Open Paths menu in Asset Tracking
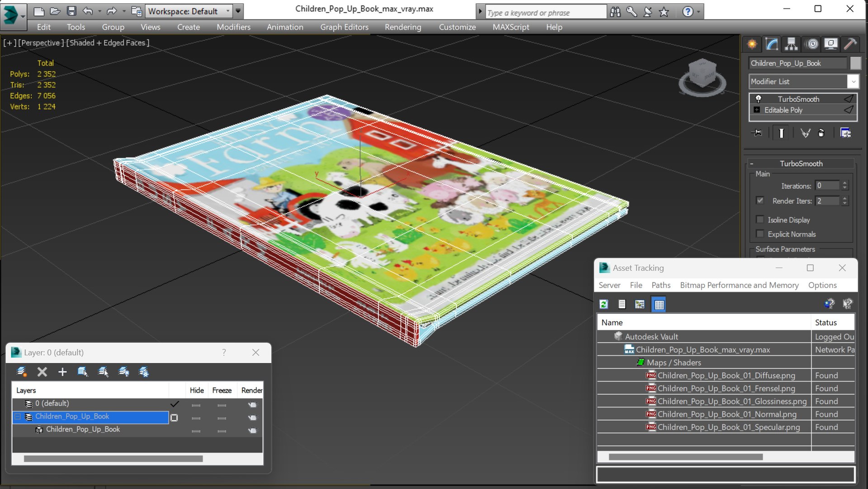868x489 pixels. [x=661, y=285]
